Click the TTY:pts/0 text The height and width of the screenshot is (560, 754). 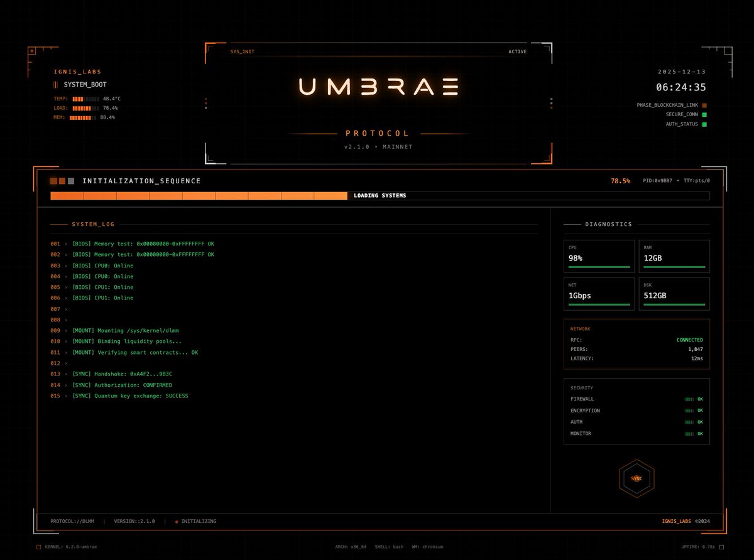click(697, 181)
